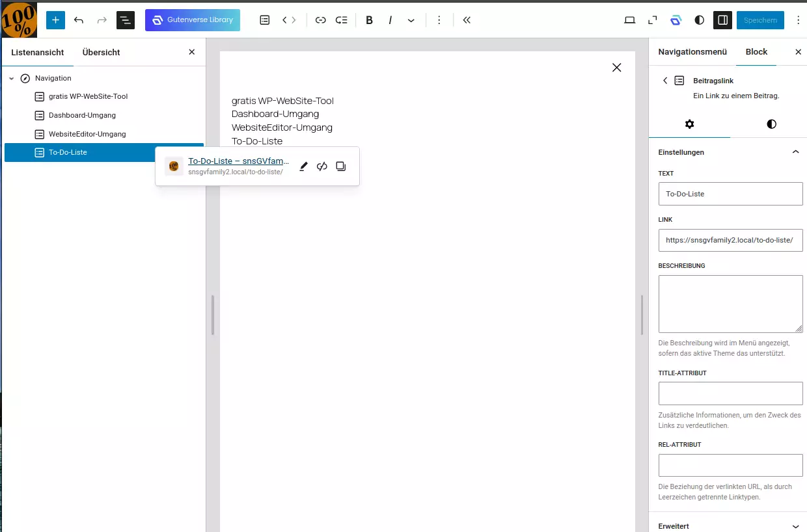
Task: Switch to the Navigationsmenü tab
Action: (692, 52)
